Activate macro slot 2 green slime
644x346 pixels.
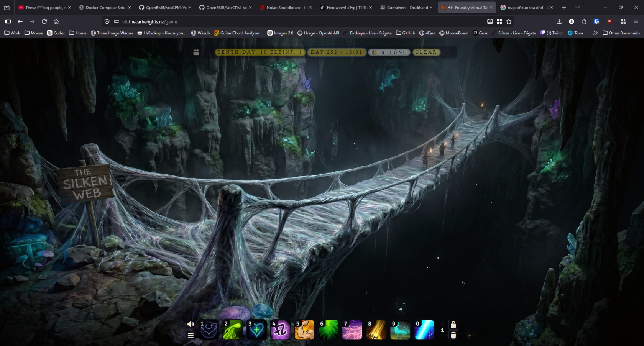(233, 330)
